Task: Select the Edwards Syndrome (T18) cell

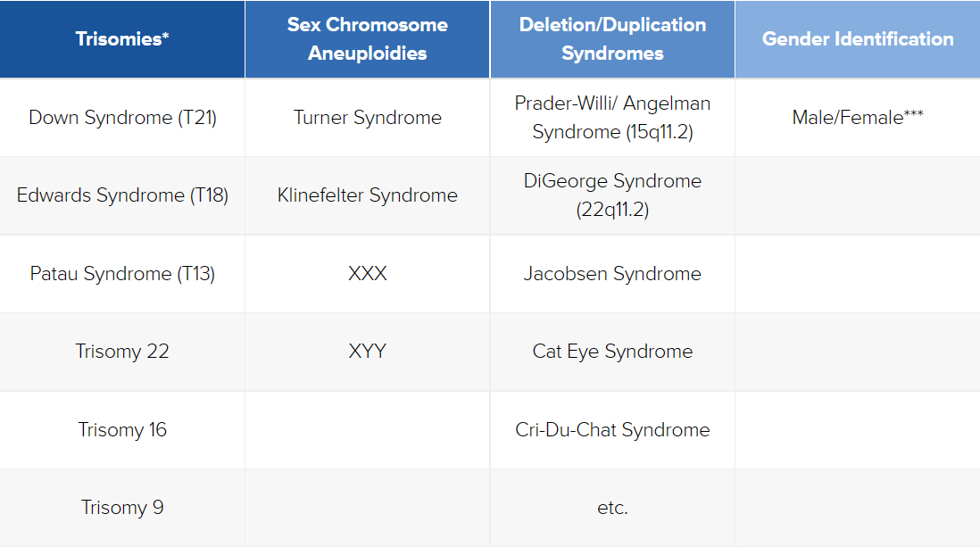Action: (x=122, y=195)
